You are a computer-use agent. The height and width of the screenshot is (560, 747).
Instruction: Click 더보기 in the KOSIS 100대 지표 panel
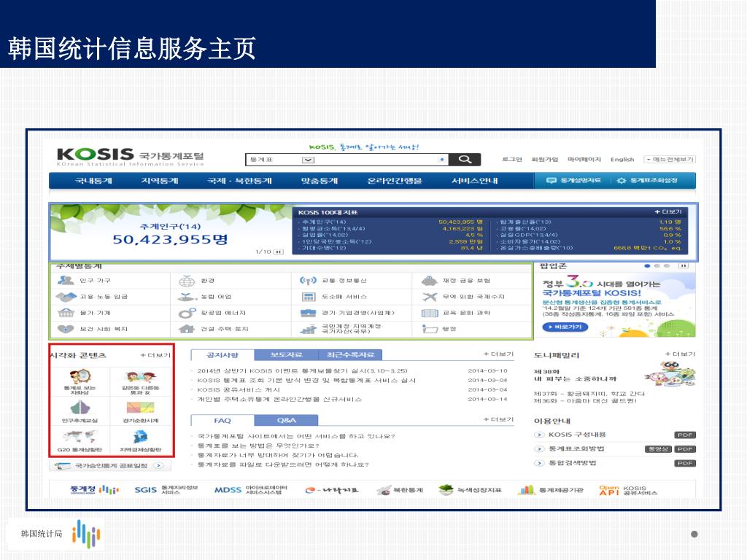pyautogui.click(x=668, y=212)
